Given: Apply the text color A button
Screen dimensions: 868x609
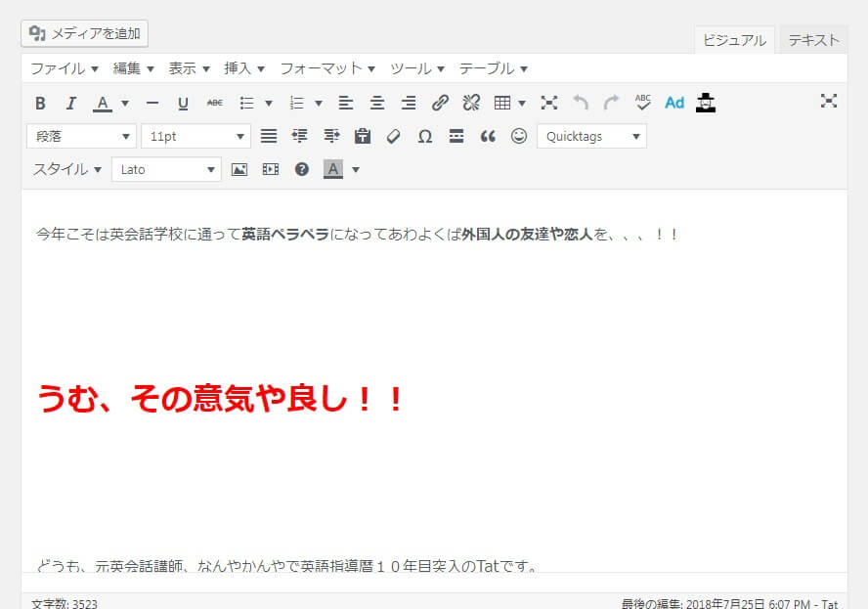Looking at the screenshot, I should [103, 103].
